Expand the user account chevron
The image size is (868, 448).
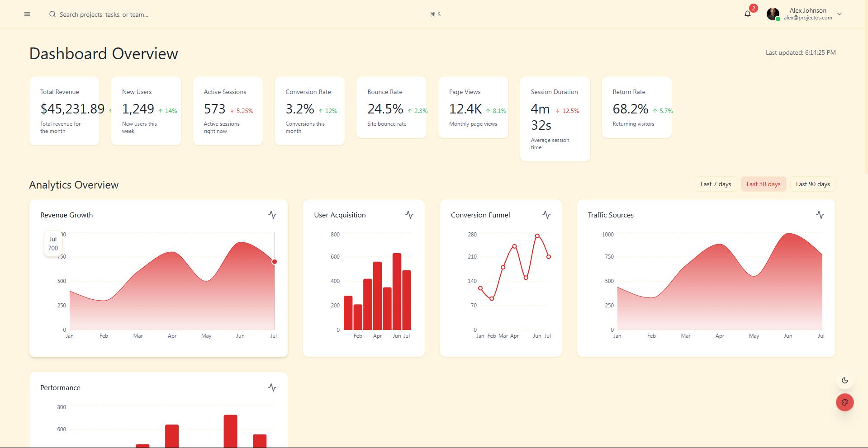pyautogui.click(x=840, y=14)
